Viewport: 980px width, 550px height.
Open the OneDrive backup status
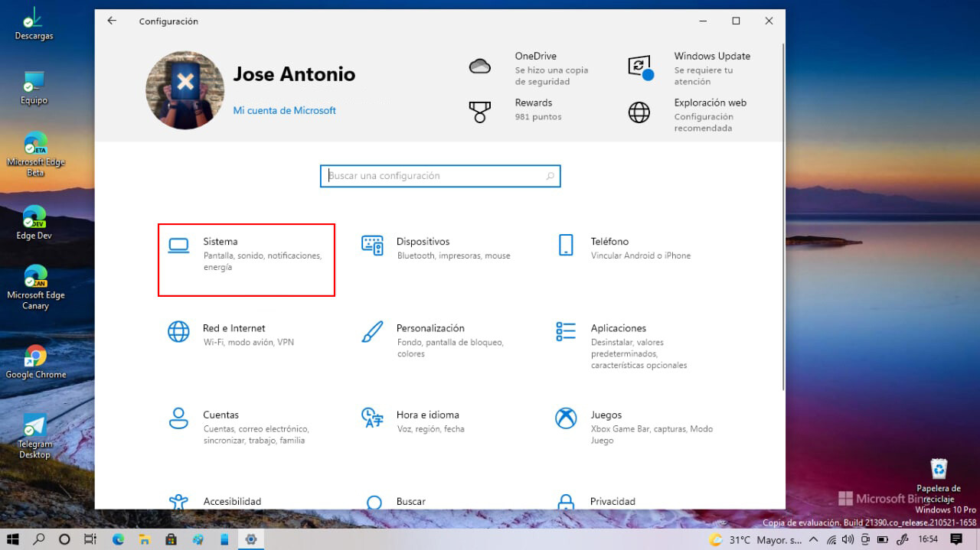(531, 68)
